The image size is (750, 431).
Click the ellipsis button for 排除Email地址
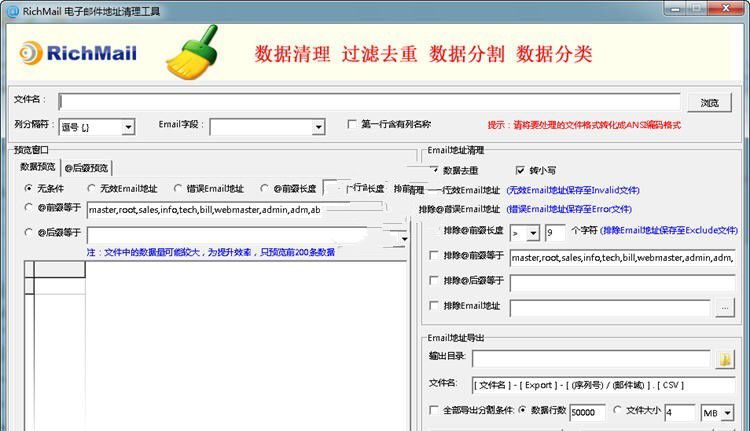pyautogui.click(x=725, y=308)
